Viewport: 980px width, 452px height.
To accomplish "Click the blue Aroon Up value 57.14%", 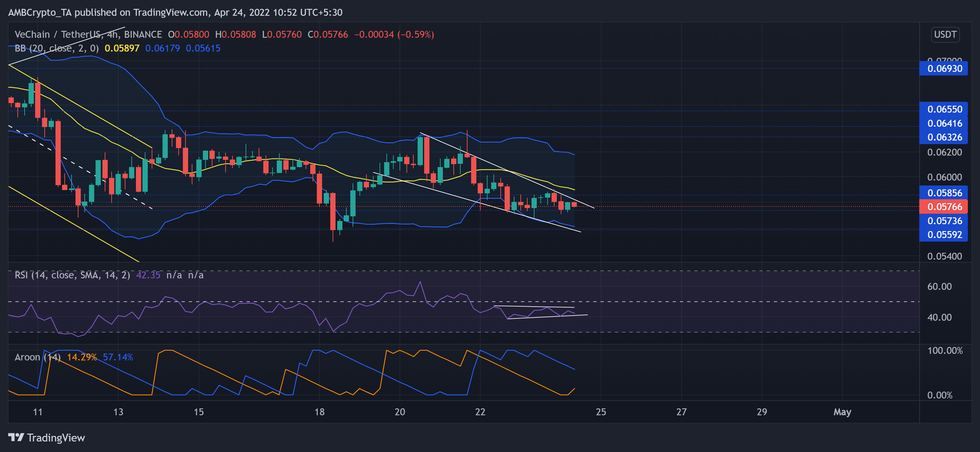I will (x=118, y=357).
